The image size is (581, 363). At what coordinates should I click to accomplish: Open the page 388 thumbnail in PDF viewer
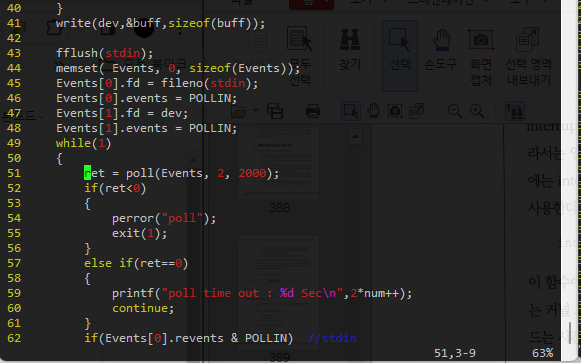[279, 162]
